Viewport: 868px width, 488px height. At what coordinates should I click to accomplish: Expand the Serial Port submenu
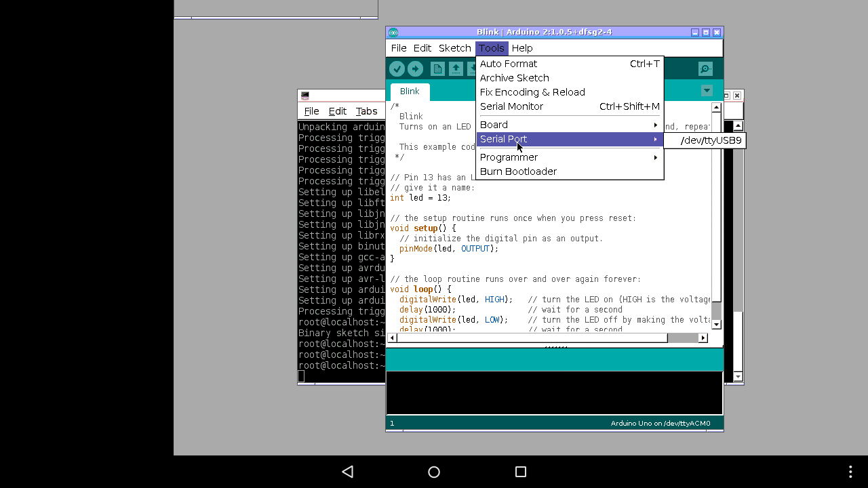(570, 139)
